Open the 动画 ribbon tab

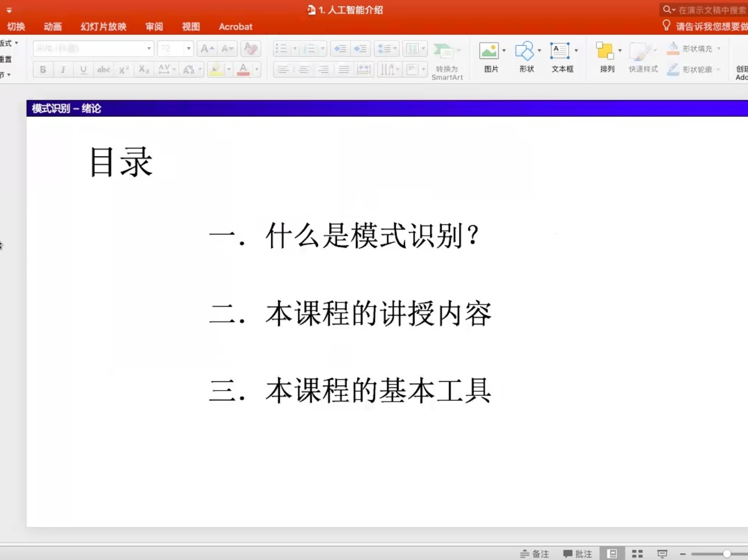pos(53,26)
